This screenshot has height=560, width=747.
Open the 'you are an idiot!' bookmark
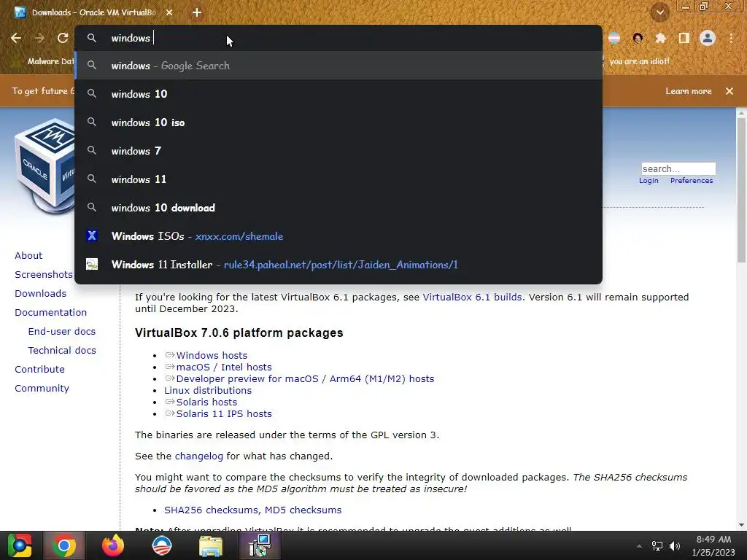[639, 61]
